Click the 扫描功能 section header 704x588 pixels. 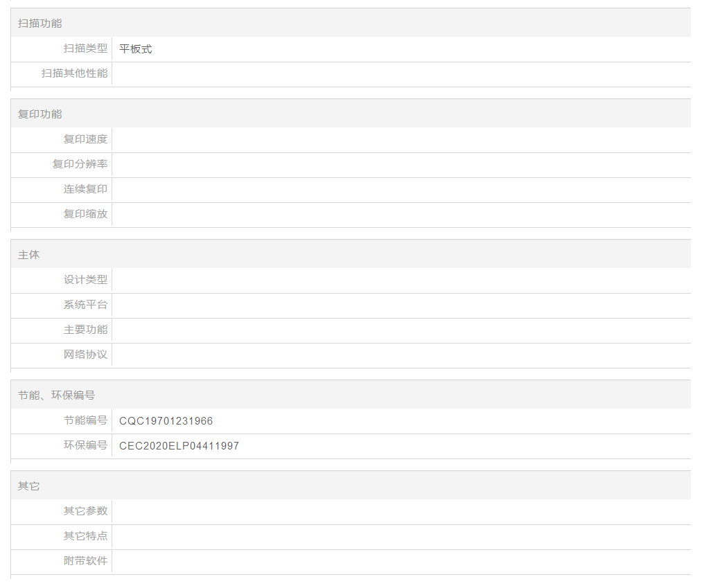pos(39,23)
